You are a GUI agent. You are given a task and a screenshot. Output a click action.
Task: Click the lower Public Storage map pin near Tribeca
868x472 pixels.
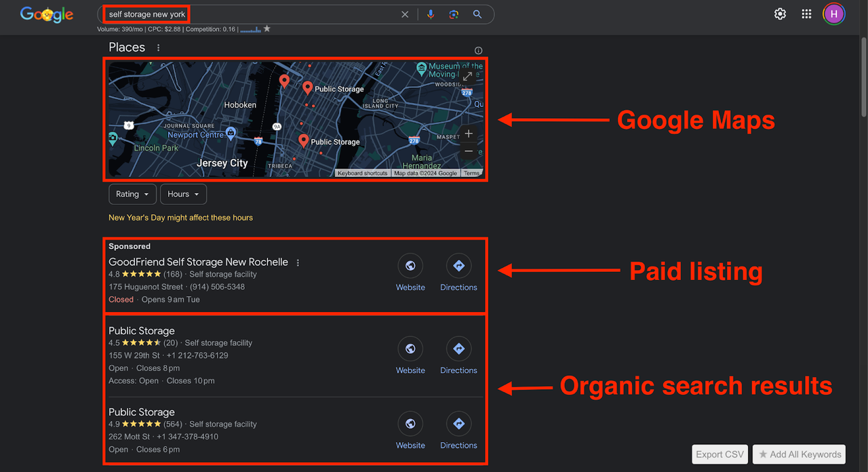point(303,141)
